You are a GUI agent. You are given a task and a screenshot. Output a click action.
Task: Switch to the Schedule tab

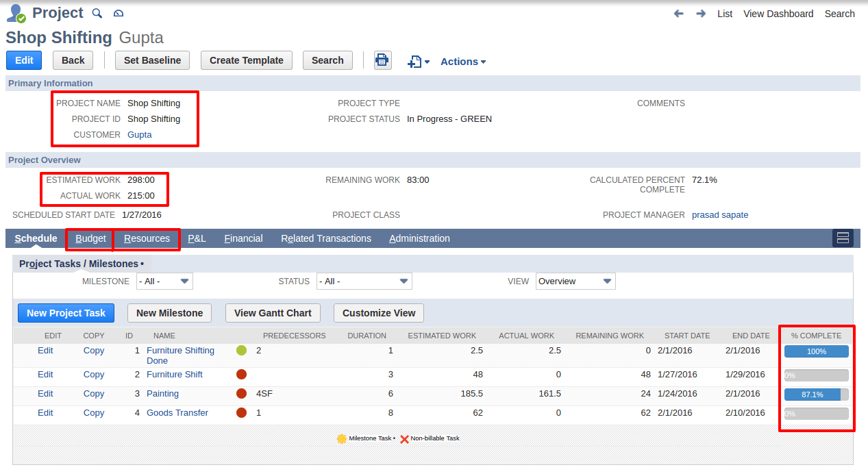click(x=36, y=238)
